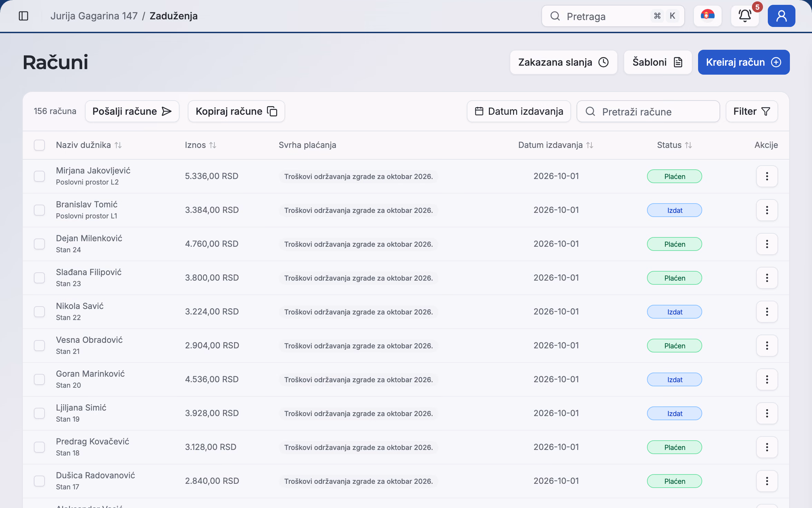
Task: Go to Jurija Gagarina 147 breadcrumb
Action: pyautogui.click(x=94, y=16)
